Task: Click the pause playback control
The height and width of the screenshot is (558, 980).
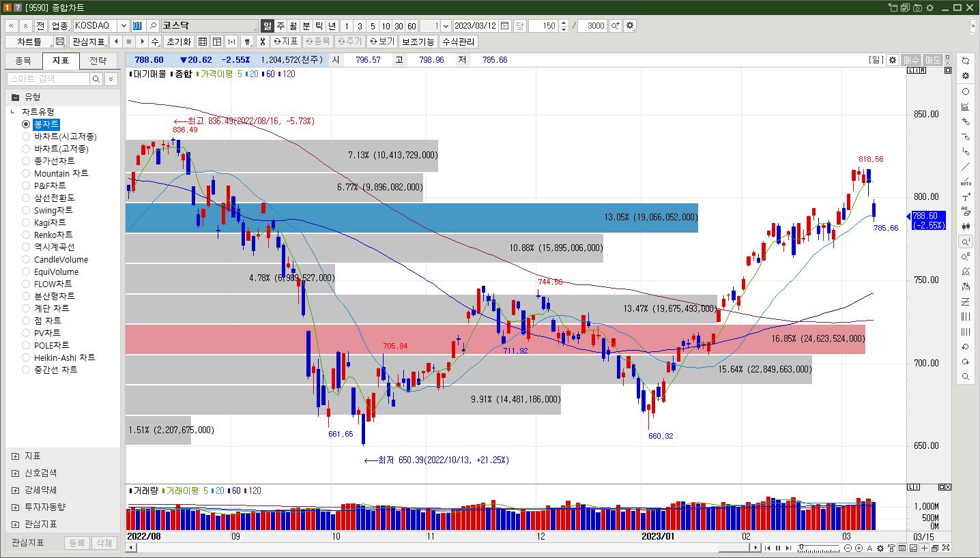Action: [778, 548]
